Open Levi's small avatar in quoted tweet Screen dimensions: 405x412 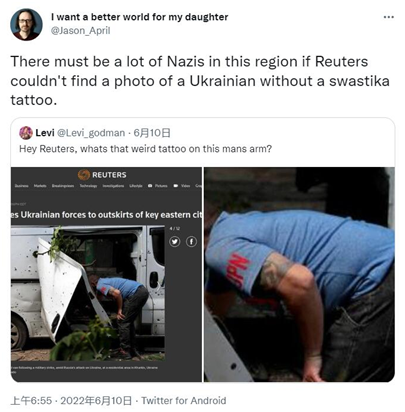coord(26,133)
